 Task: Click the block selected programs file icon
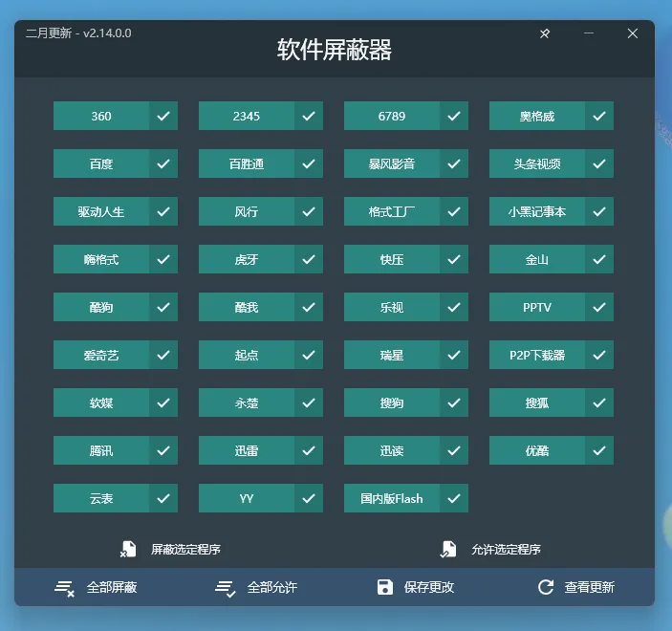tap(128, 549)
